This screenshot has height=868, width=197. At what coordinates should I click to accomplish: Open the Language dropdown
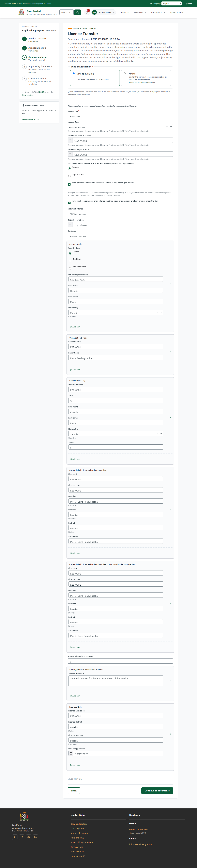172,3
